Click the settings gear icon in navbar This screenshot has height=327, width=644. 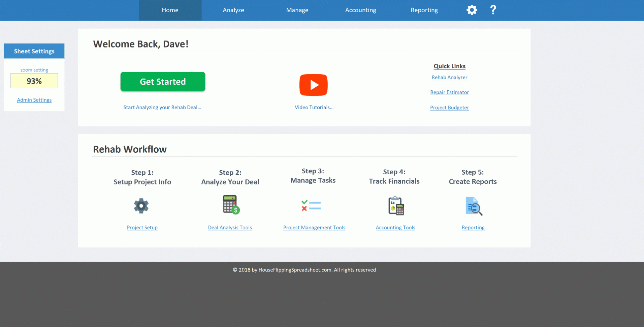[472, 10]
